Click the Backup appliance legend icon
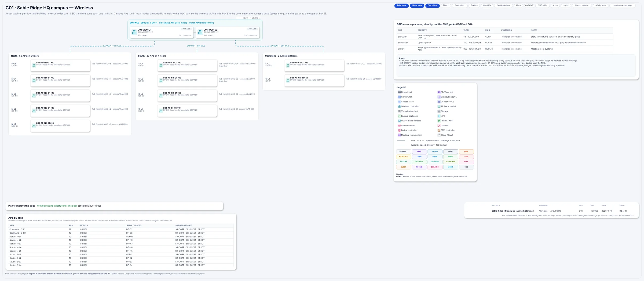 pyautogui.click(x=399, y=116)
